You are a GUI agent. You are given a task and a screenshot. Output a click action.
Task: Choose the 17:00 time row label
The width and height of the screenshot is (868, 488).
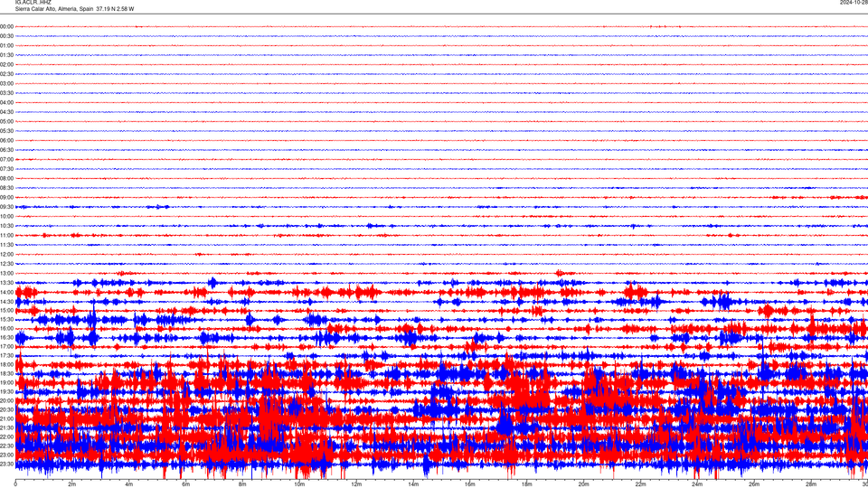coord(6,346)
